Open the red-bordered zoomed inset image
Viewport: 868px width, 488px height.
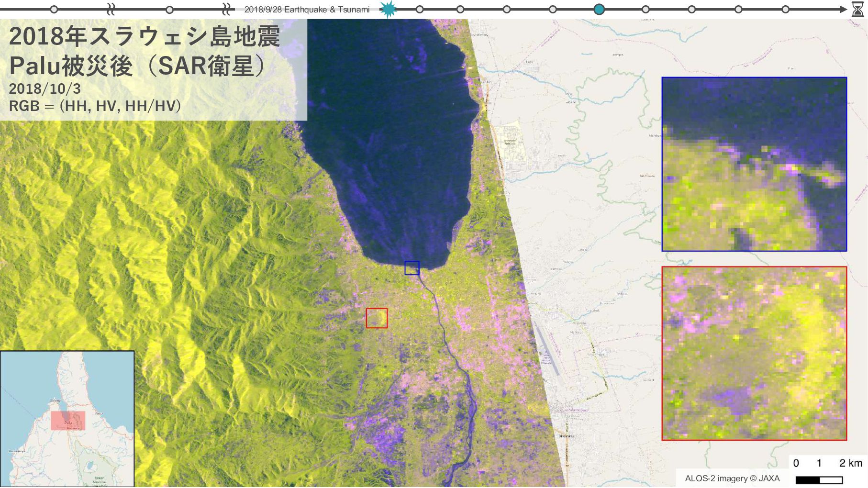click(x=754, y=354)
